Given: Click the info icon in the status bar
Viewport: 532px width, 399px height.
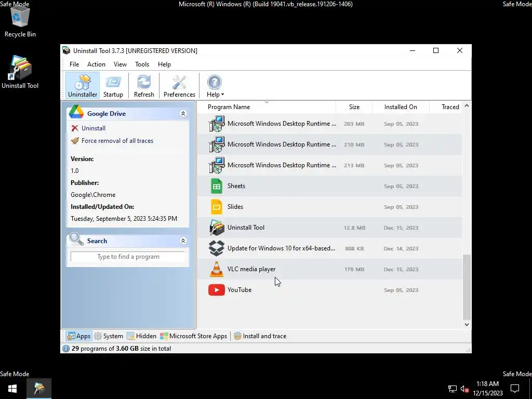Looking at the screenshot, I should [x=66, y=349].
